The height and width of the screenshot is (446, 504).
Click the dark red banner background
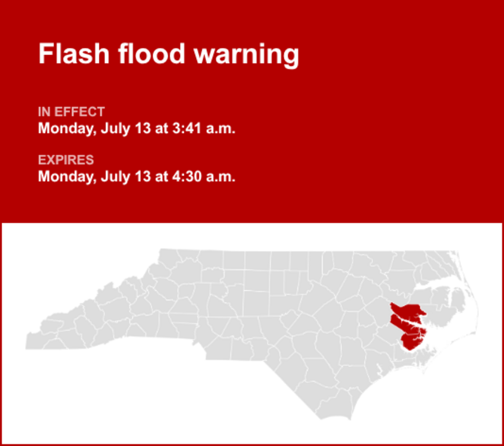(x=378, y=126)
